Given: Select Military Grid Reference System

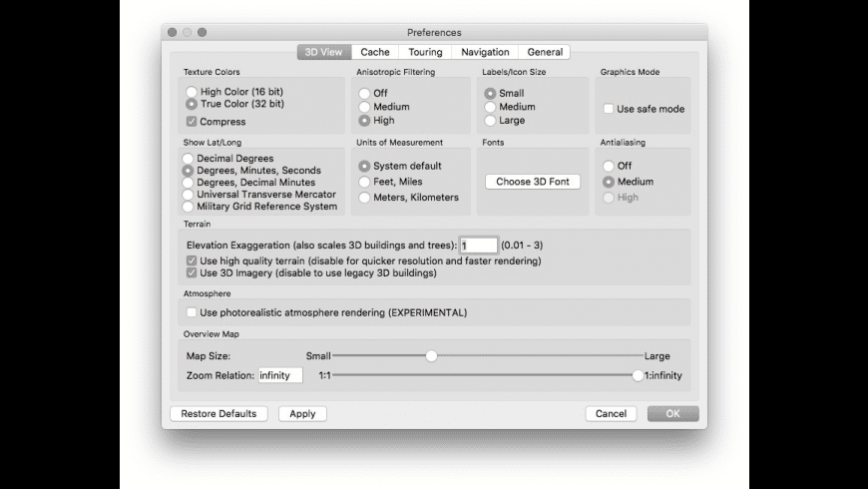Looking at the screenshot, I should (x=188, y=207).
